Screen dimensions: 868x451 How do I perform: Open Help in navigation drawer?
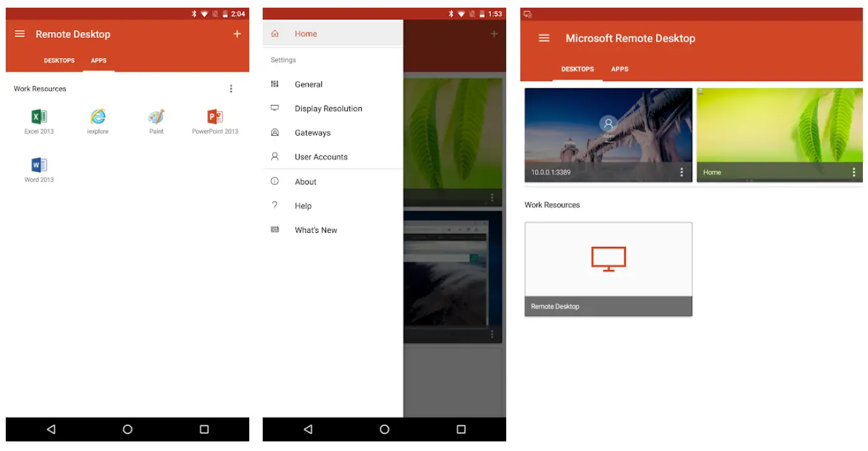tap(333, 206)
